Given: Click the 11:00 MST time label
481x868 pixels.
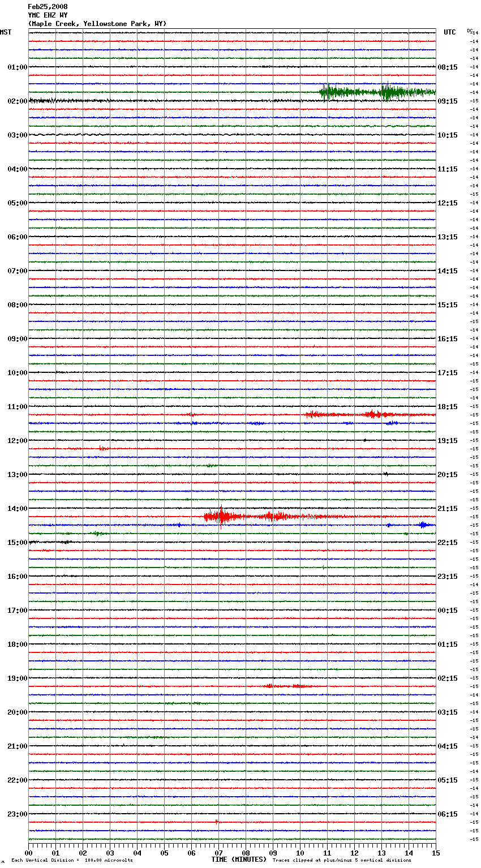Looking at the screenshot, I should click(x=18, y=407).
